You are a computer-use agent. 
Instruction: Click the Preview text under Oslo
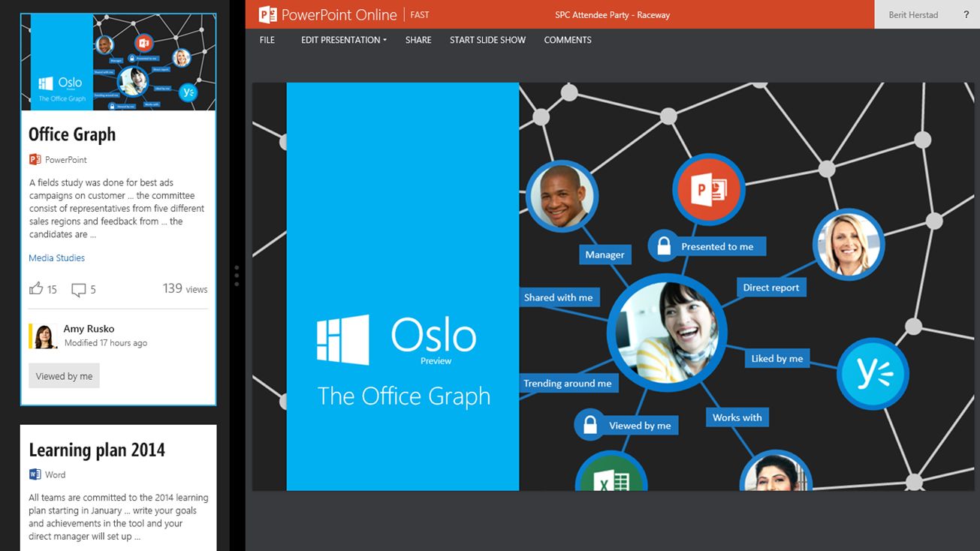(x=436, y=361)
